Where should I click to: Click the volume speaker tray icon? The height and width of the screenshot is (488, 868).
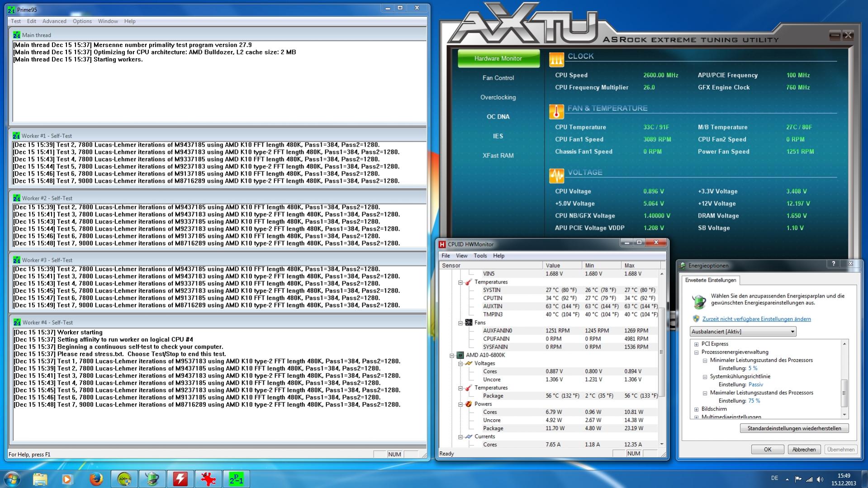[820, 479]
